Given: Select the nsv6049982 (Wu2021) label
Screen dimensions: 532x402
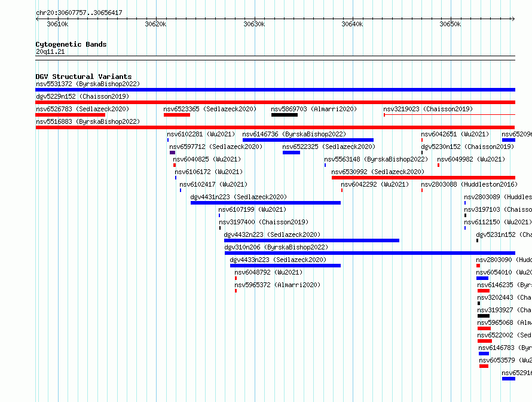Looking at the screenshot, I should (x=471, y=159).
